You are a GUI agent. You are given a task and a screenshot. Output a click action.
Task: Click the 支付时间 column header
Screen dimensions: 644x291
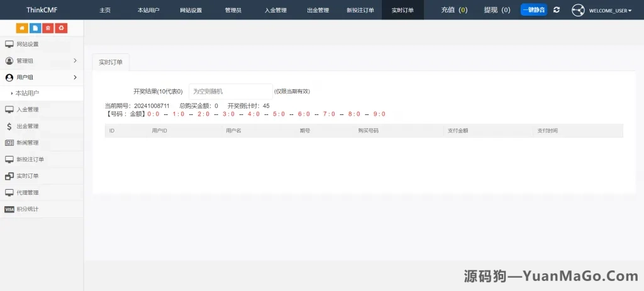(548, 131)
